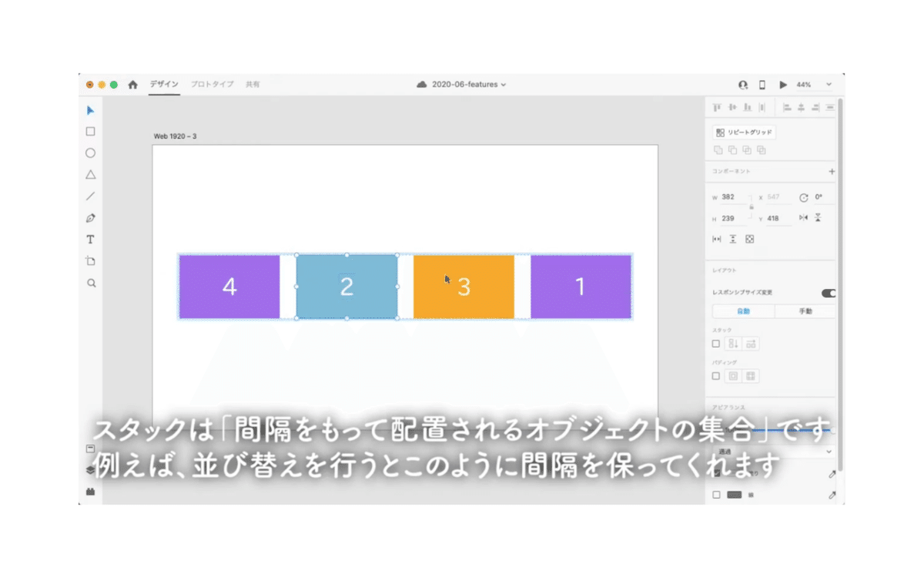Enable the スタック checkbox
This screenshot has height=578, width=924.
716,344
